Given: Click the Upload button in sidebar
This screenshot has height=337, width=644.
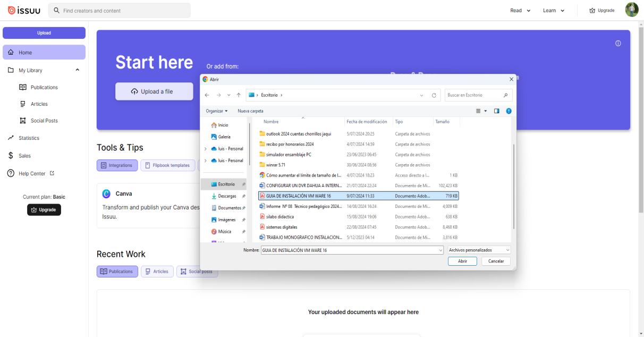Looking at the screenshot, I should 44,33.
